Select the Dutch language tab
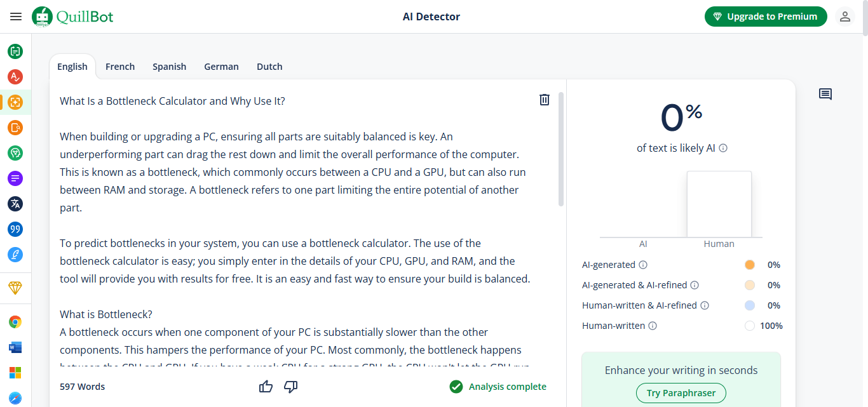This screenshot has width=868, height=407. tap(269, 67)
